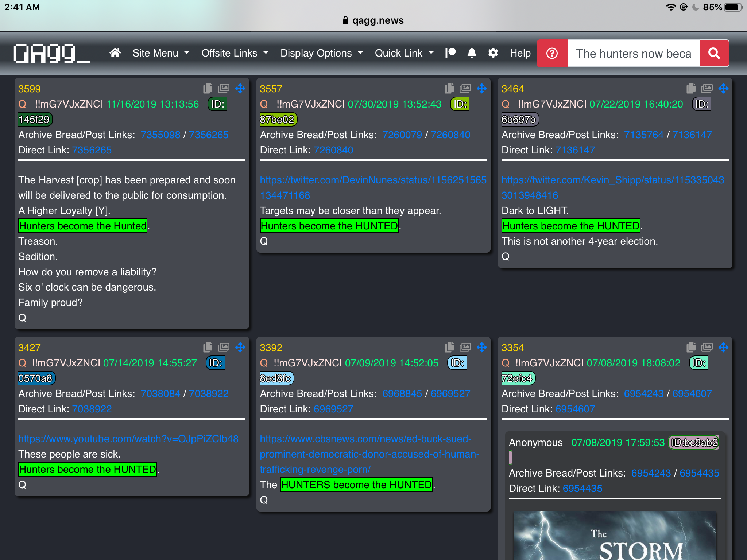Viewport: 747px width, 560px height.
Task: Open the images icon on post 3557
Action: (465, 88)
